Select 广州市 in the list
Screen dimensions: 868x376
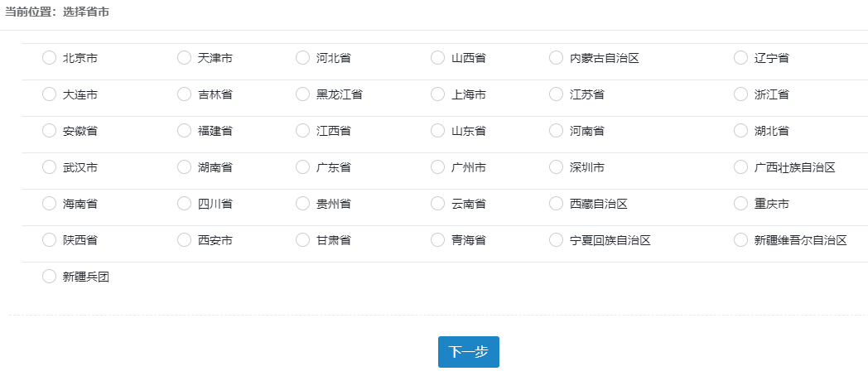click(x=437, y=167)
